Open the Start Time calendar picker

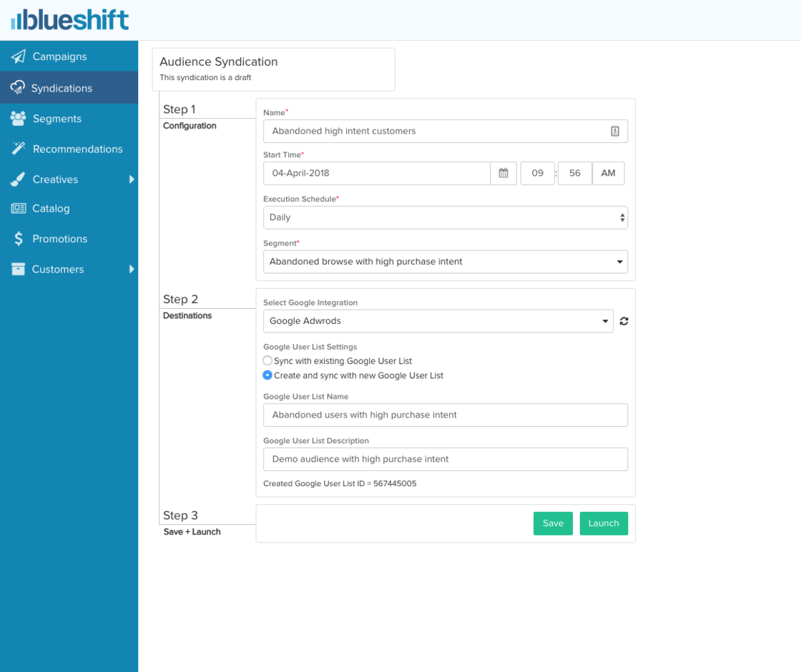tap(503, 173)
